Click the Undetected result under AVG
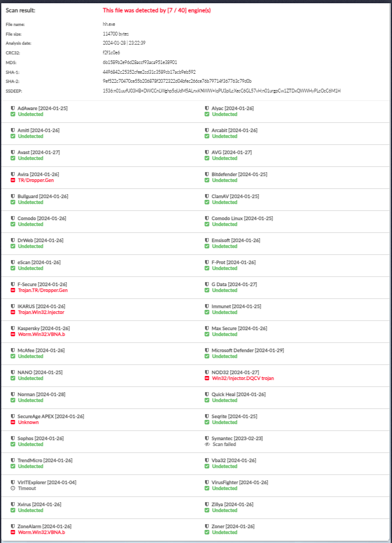 click(224, 159)
